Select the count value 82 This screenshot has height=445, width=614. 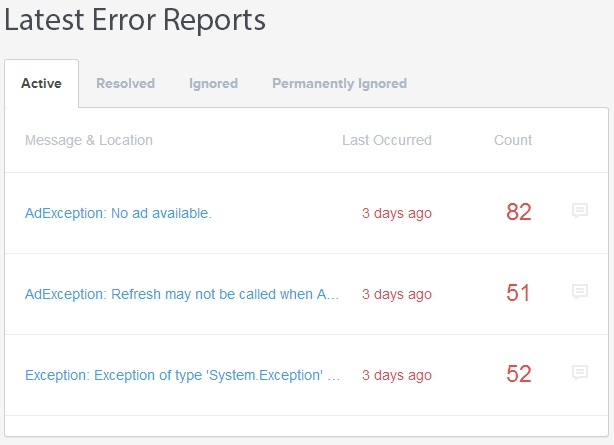pyautogui.click(x=519, y=212)
